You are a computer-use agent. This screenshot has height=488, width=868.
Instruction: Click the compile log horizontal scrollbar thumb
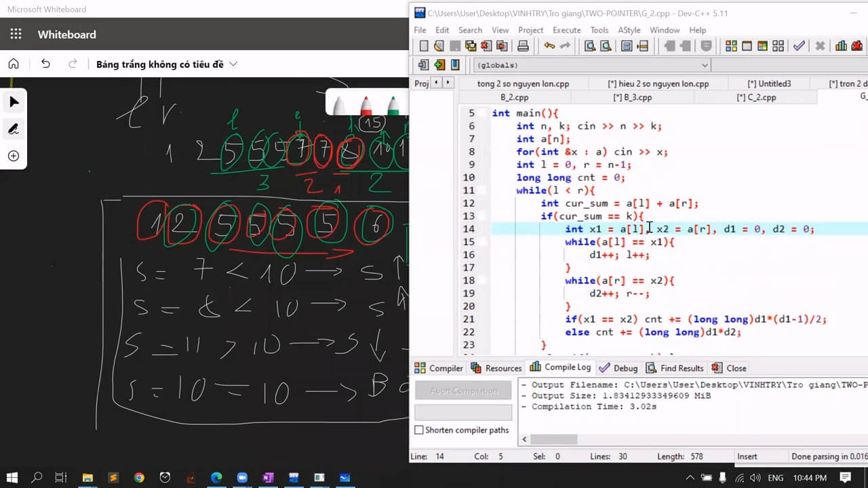tap(553, 439)
